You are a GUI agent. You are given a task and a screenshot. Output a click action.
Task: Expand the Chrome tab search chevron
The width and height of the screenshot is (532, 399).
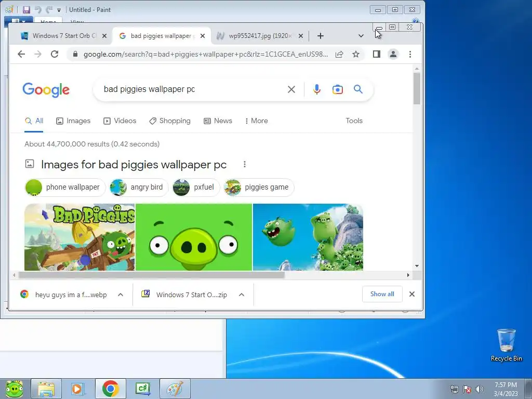tap(361, 36)
